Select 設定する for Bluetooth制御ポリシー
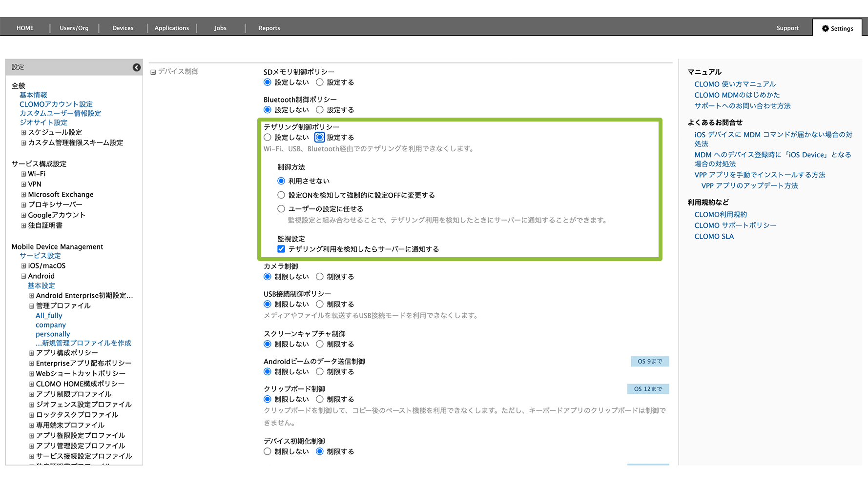Screen dimensions: 868x488 pos(320,110)
